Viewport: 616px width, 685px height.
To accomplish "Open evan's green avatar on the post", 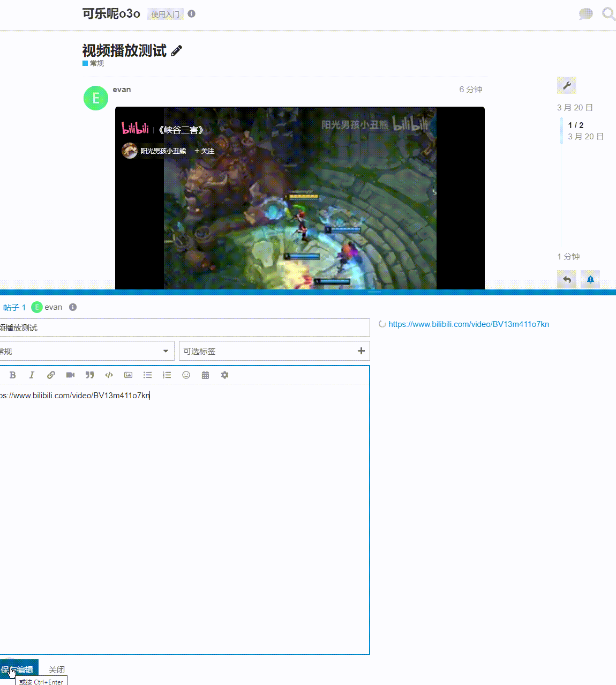I will tap(96, 98).
